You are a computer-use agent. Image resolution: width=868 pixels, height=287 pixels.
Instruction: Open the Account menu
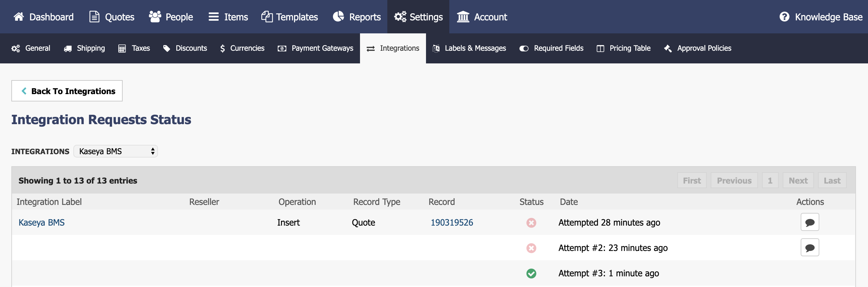(x=482, y=17)
